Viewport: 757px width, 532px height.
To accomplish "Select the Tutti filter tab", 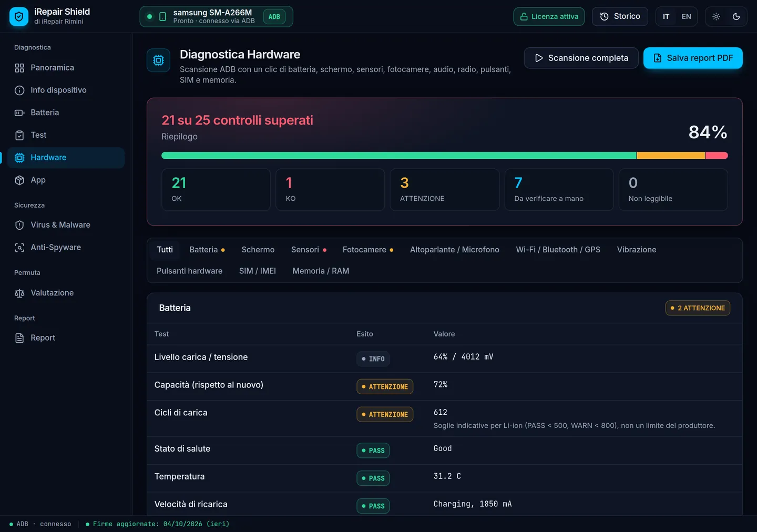I will (x=165, y=250).
